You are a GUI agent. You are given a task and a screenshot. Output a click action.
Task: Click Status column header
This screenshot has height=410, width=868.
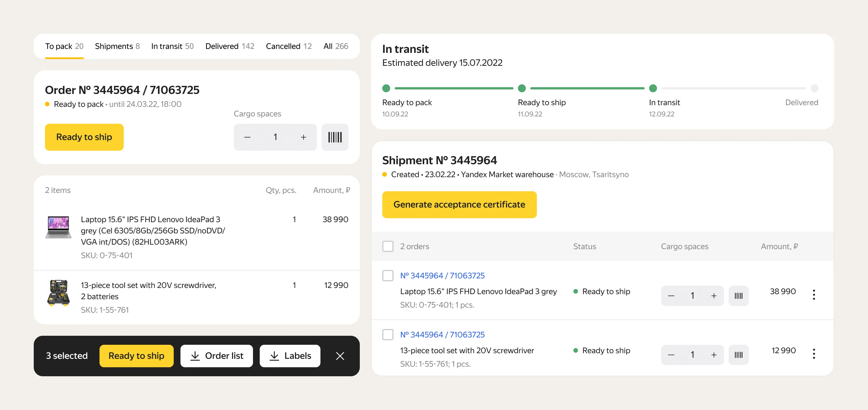tap(585, 246)
